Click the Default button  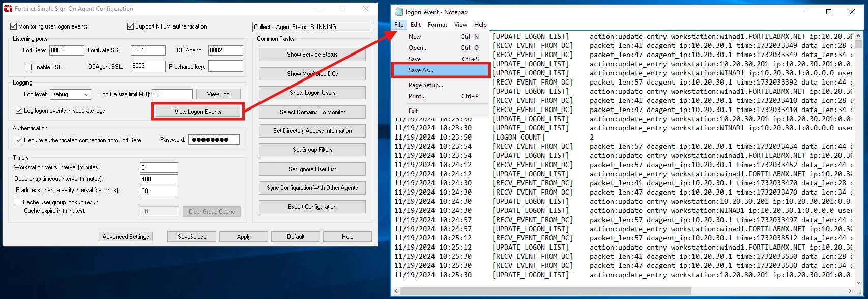coord(296,237)
